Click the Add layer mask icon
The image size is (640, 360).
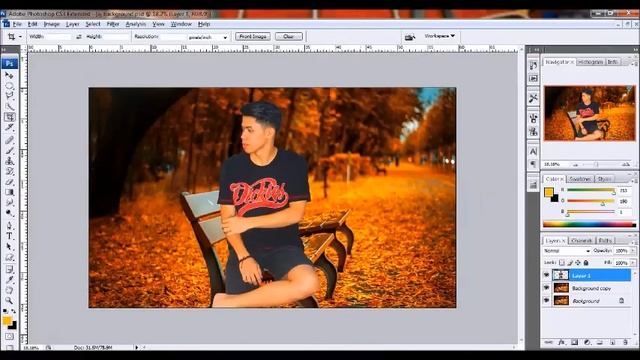tap(575, 342)
